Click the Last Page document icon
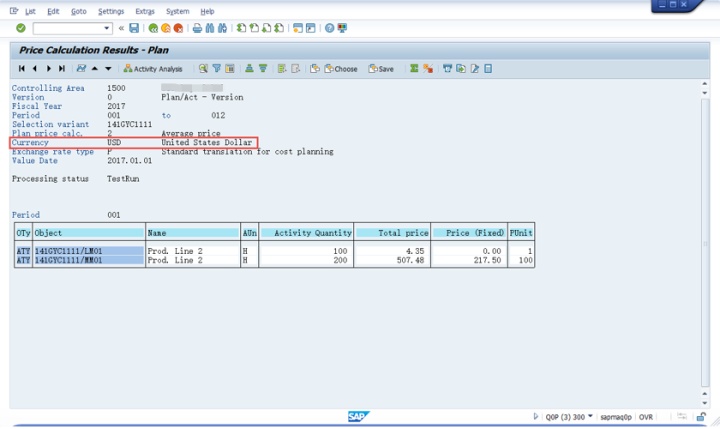 point(279,28)
